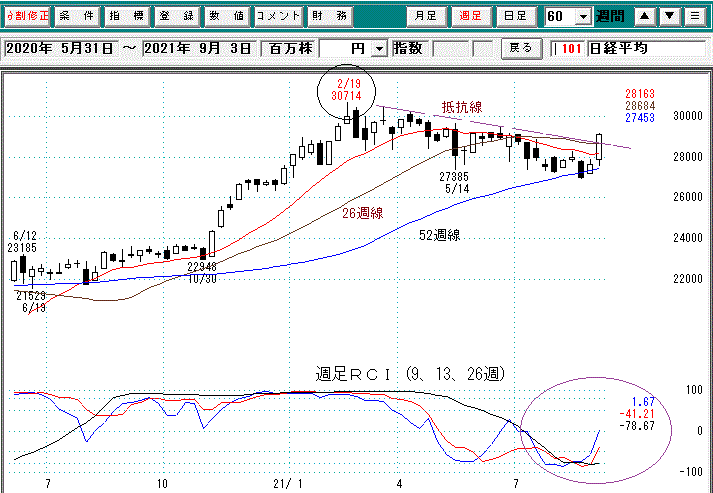Open the 指標 indicators menu
This screenshot has width=713, height=493.
point(126,17)
